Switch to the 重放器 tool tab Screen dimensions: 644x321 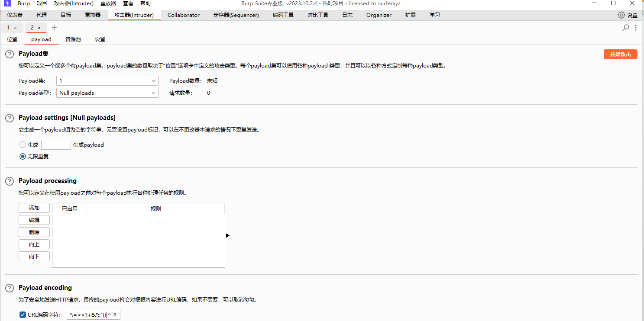(93, 15)
